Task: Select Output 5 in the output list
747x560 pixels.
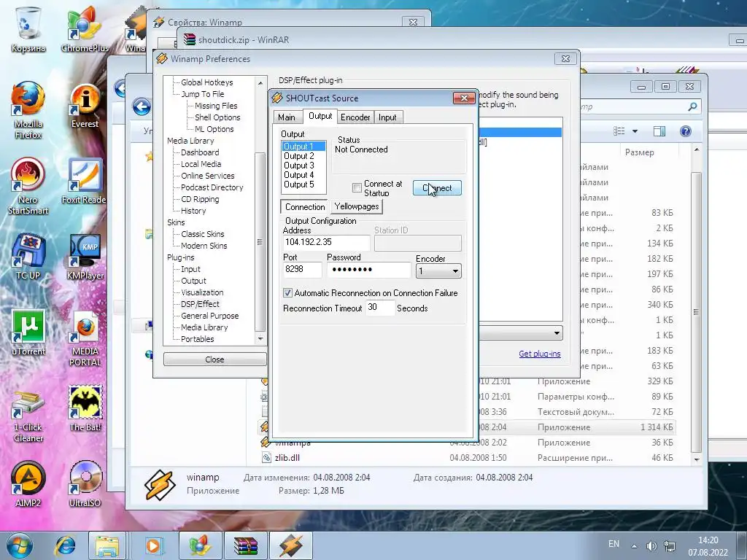Action: tap(298, 184)
